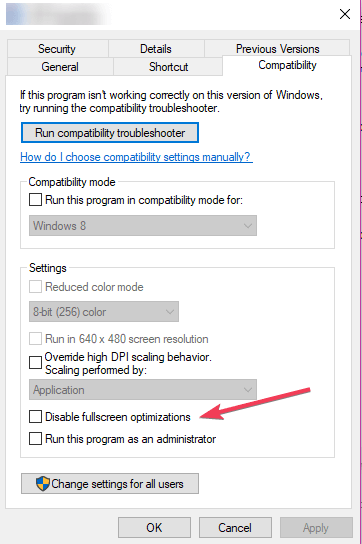Check the Reduced color mode option
Screen dimensions: 362x544
click(x=35, y=287)
